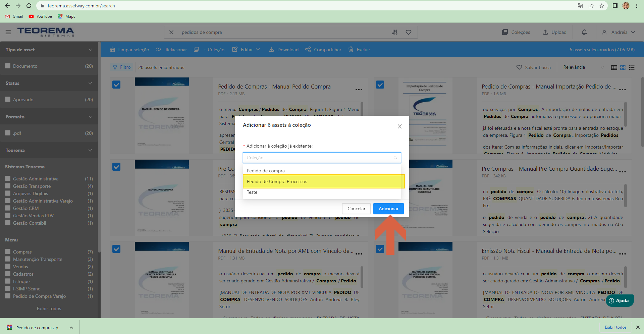This screenshot has width=644, height=334.
Task: Check the .pdf format filter
Action: pyautogui.click(x=8, y=133)
